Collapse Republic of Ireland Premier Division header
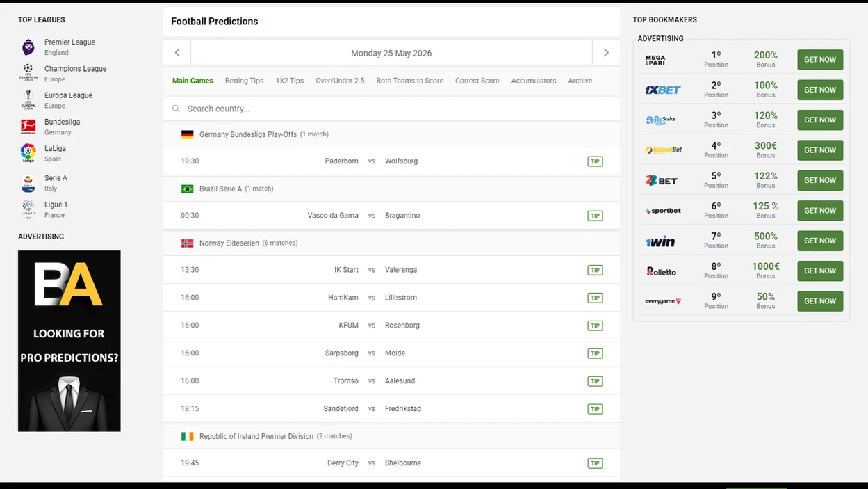This screenshot has height=489, width=868. tap(391, 436)
